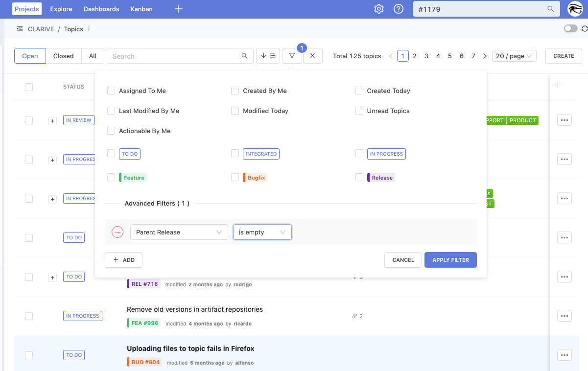The height and width of the screenshot is (371, 588).
Task: Open the help question mark icon
Action: tap(399, 9)
